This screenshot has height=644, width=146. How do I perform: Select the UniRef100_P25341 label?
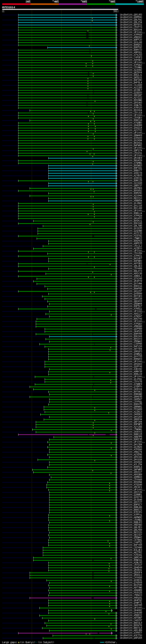pyautogui.click(x=131, y=555)
